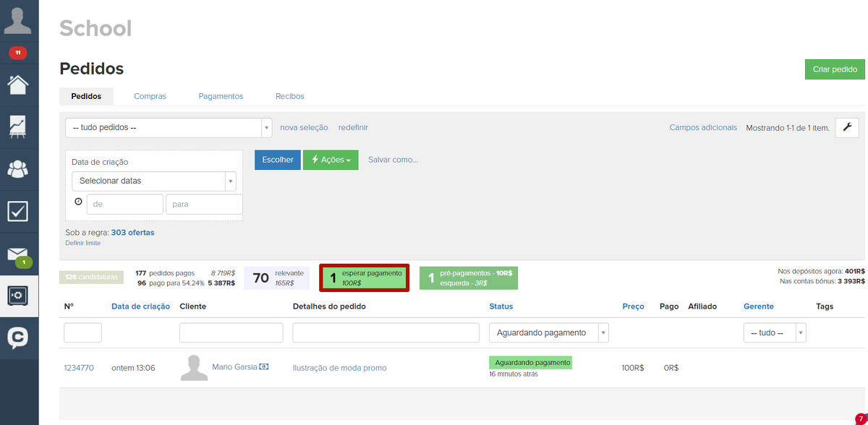
Task: Open the sales safe sidebar icon
Action: click(x=18, y=296)
